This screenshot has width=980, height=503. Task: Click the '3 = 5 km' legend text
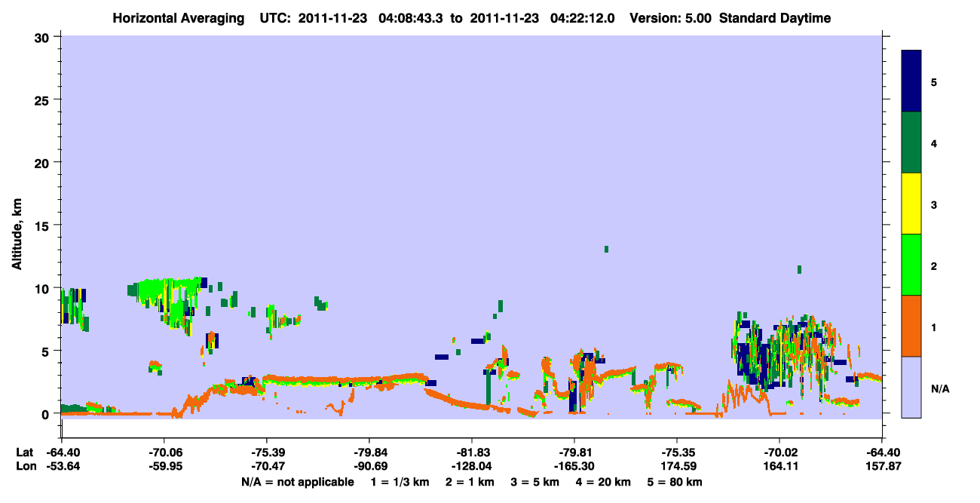click(x=534, y=482)
